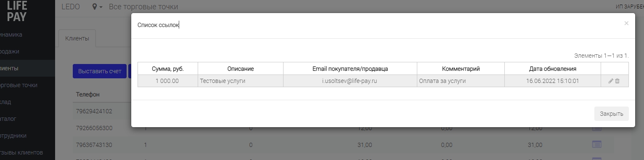The height and width of the screenshot is (160, 644).
Task: Open details icon for client 79266056300
Action: 596,128
